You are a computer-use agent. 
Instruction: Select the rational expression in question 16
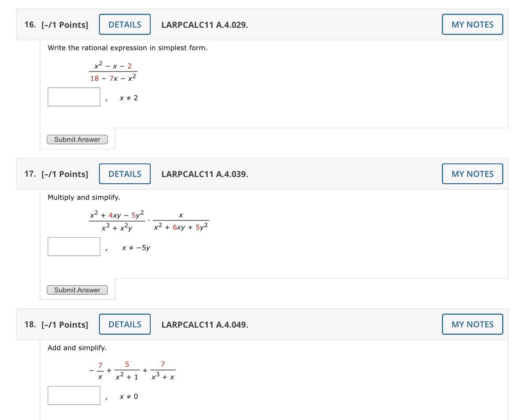(x=113, y=72)
